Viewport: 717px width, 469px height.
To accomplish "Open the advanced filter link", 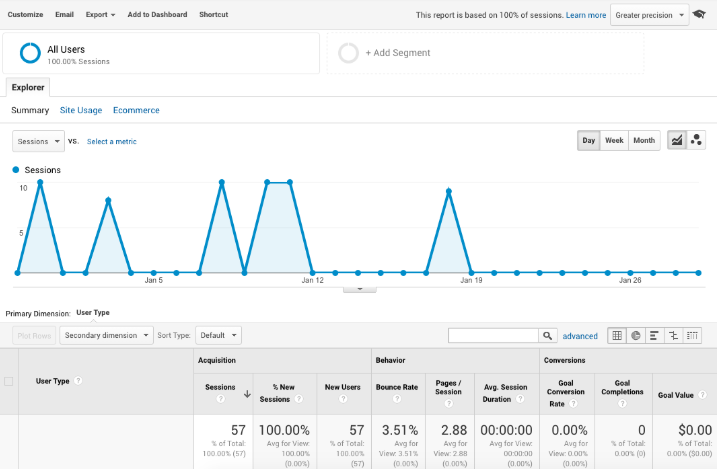I will 580,336.
